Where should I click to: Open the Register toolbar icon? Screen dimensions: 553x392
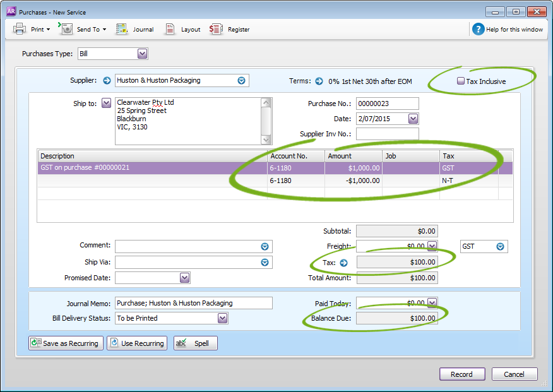[x=217, y=29]
